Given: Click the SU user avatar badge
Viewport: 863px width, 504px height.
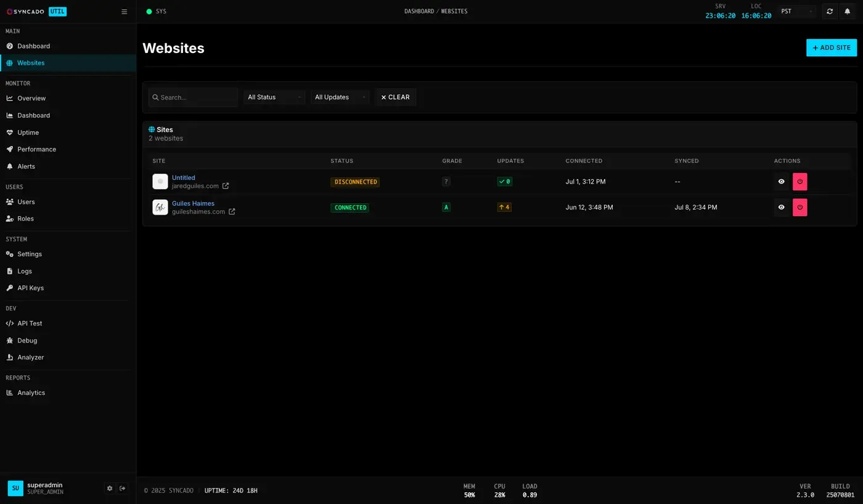Looking at the screenshot, I should pos(15,489).
